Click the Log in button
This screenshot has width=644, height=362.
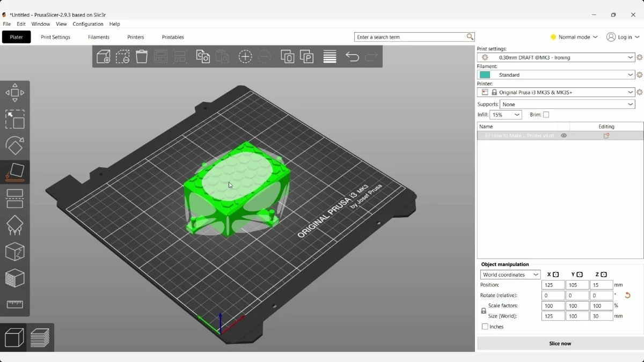tap(623, 37)
